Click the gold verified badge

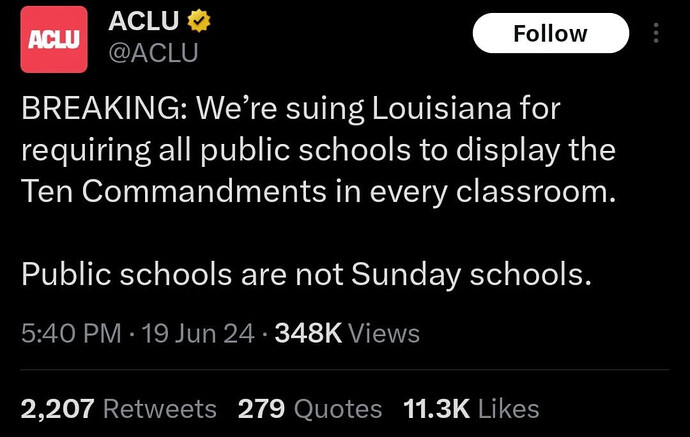(x=199, y=22)
